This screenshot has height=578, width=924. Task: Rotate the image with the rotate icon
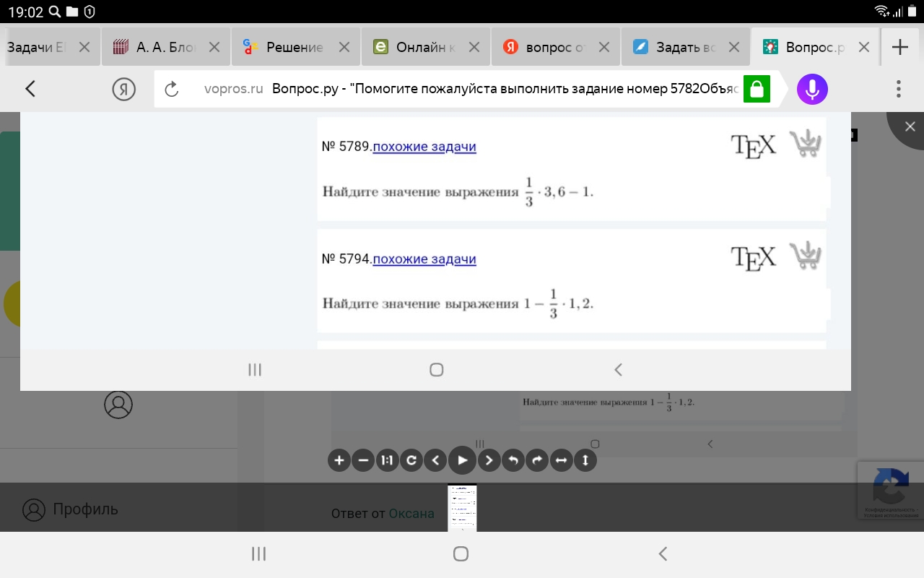tap(411, 460)
